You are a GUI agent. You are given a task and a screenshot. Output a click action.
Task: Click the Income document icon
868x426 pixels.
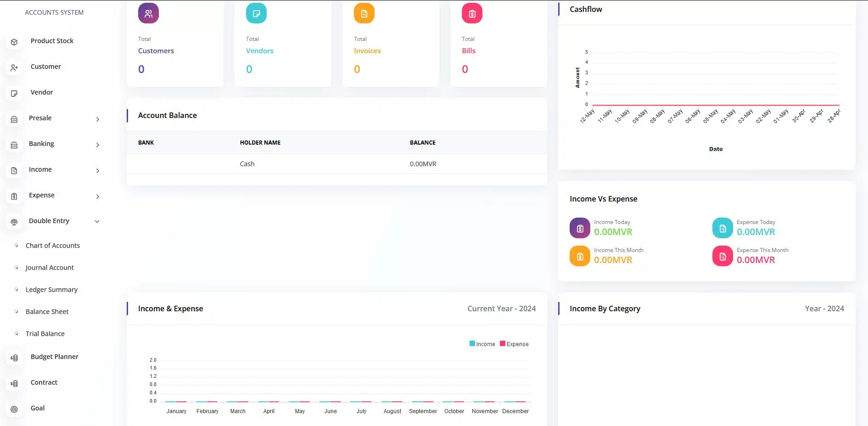(x=14, y=171)
